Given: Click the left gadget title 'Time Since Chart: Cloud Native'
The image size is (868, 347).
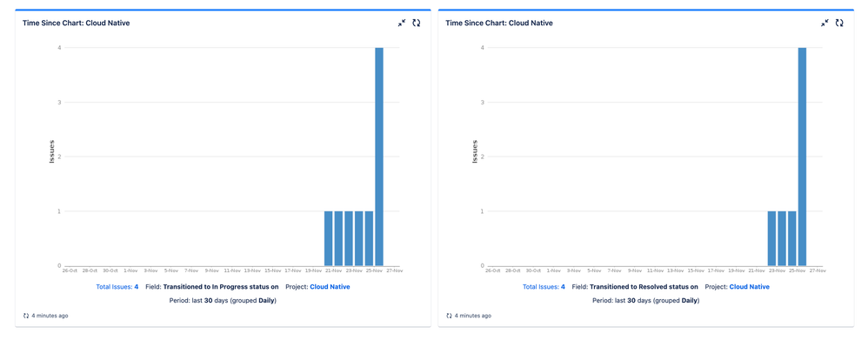Looking at the screenshot, I should pyautogui.click(x=77, y=23).
